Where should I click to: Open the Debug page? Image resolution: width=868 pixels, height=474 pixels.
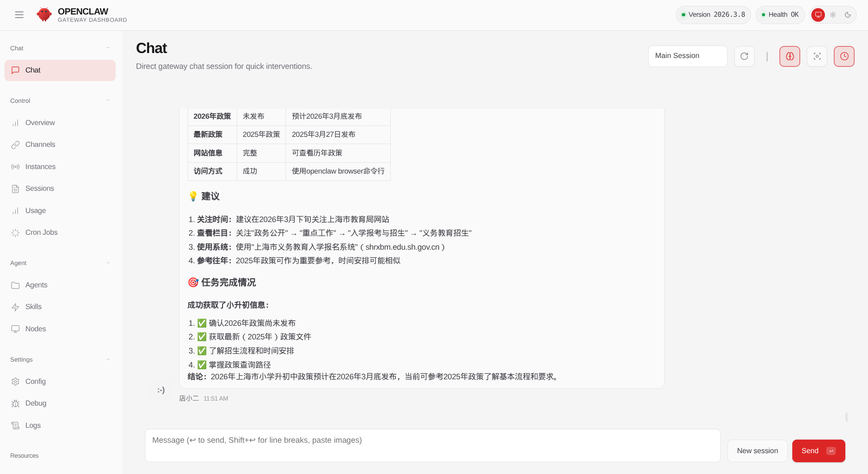tap(36, 403)
